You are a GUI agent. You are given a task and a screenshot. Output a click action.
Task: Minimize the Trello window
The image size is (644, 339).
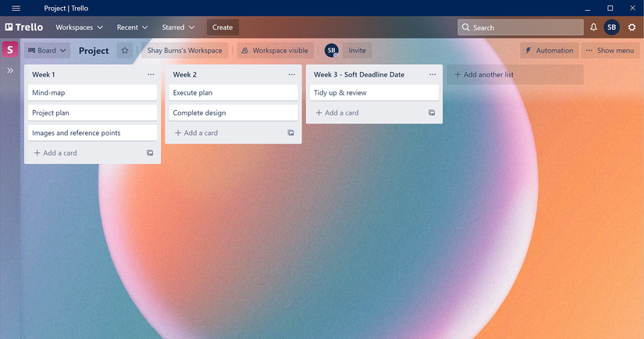click(x=588, y=9)
